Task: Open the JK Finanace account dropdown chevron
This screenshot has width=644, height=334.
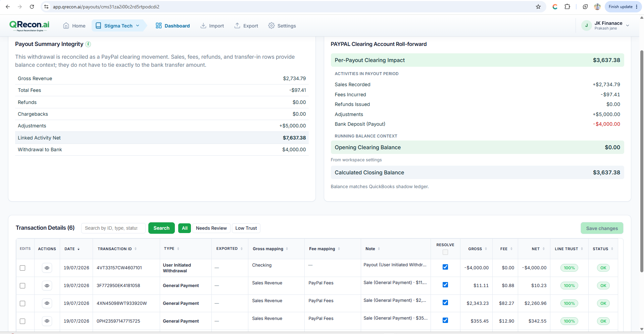Action: (628, 25)
